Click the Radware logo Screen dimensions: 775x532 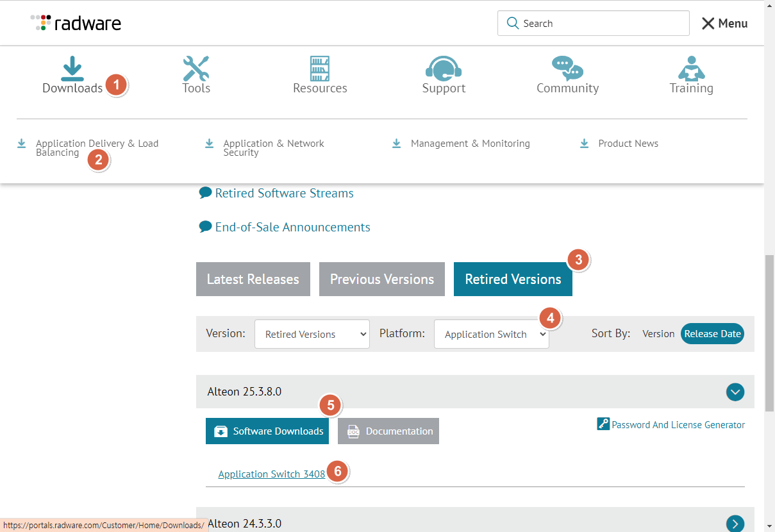76,23
